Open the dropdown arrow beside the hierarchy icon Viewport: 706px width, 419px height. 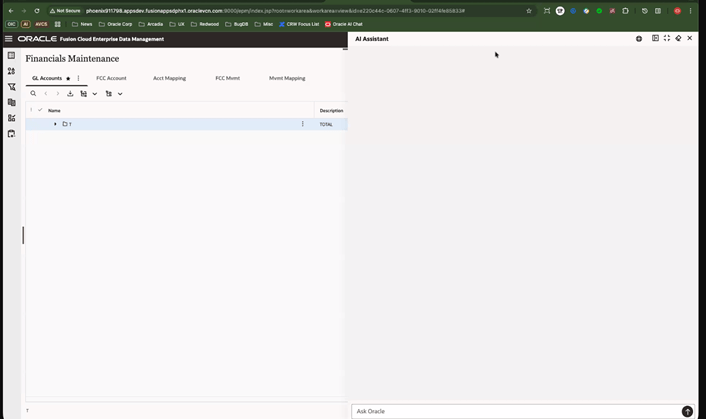[x=95, y=94]
